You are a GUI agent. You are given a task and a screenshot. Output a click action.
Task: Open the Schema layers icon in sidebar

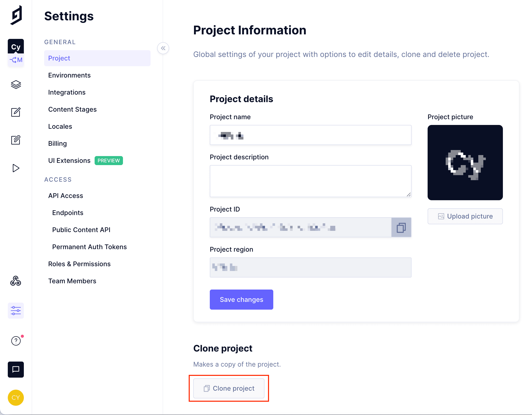pyautogui.click(x=16, y=85)
